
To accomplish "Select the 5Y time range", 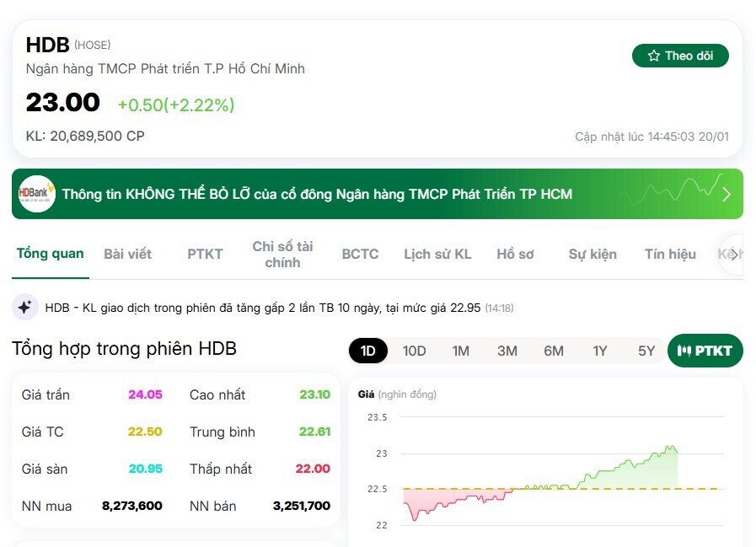I will (646, 351).
